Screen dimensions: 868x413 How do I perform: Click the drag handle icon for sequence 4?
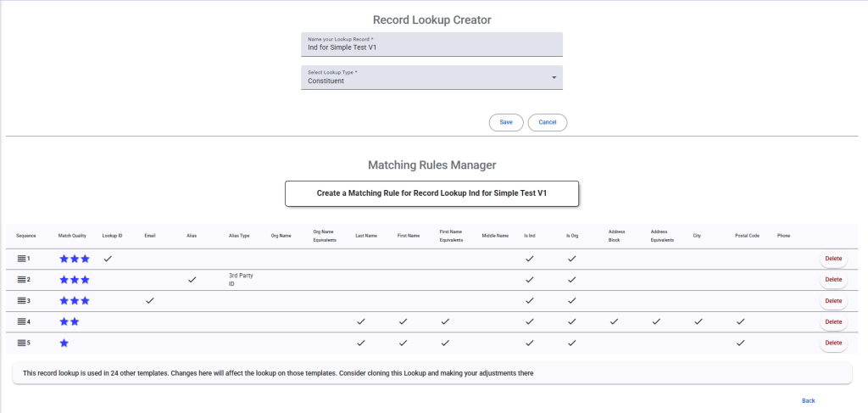pos(20,322)
